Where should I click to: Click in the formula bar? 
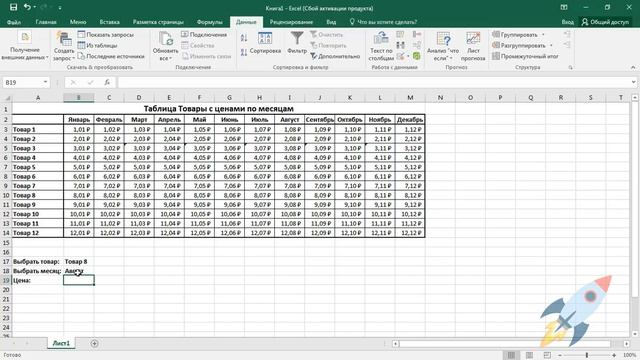click(373, 82)
